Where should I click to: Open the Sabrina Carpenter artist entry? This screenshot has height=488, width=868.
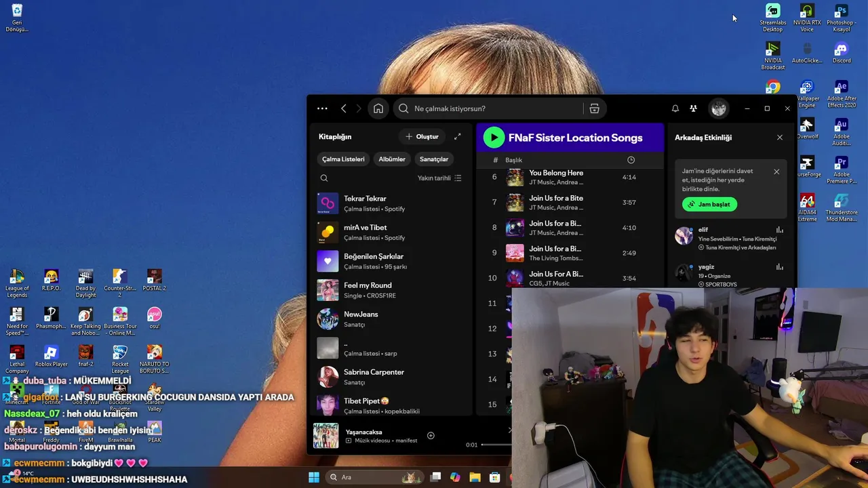pos(391,377)
